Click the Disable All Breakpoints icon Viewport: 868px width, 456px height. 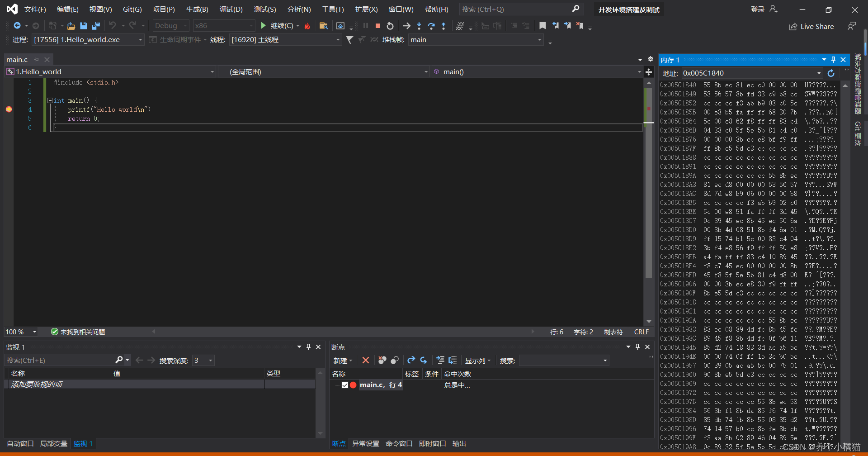coord(395,360)
